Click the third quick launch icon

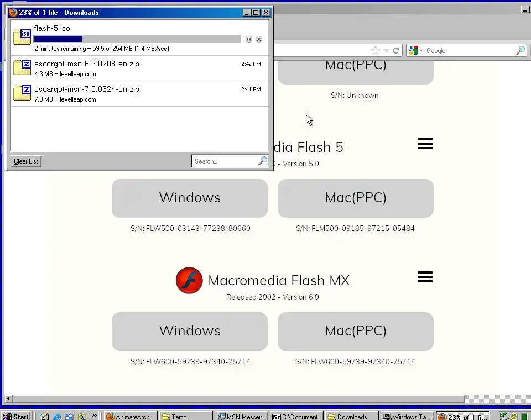(70, 417)
